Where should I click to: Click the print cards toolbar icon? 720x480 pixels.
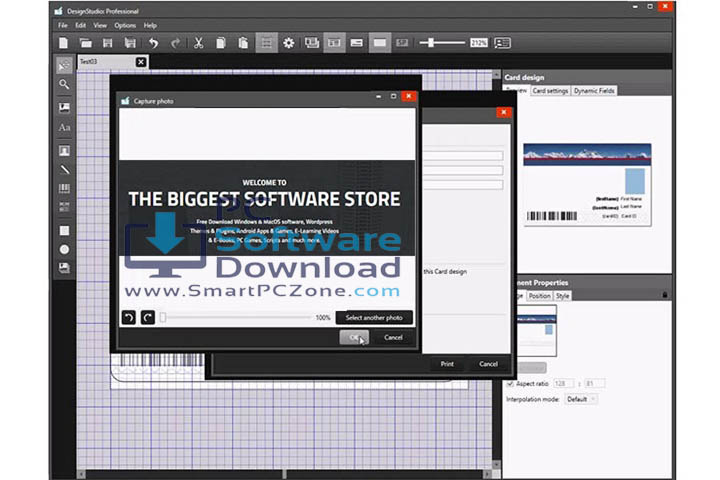(x=312, y=43)
